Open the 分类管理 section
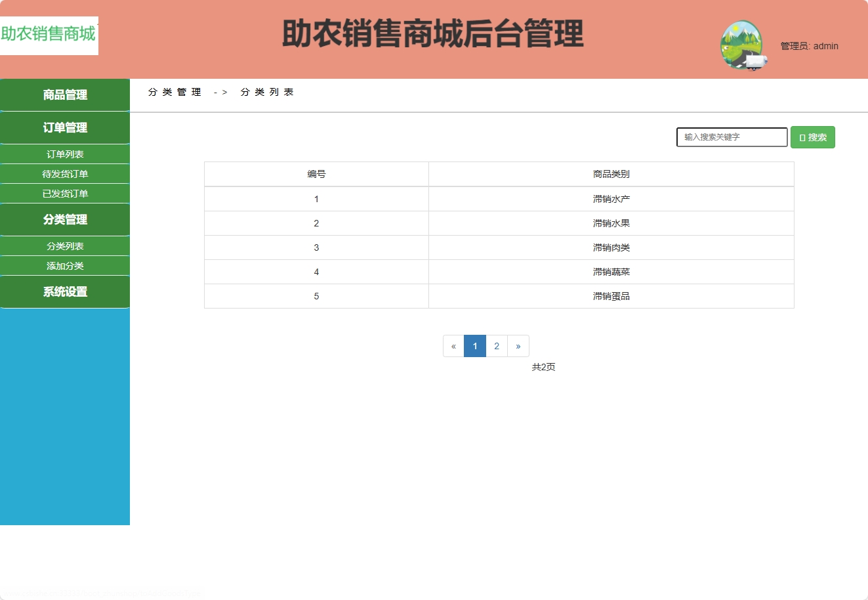 [x=64, y=219]
